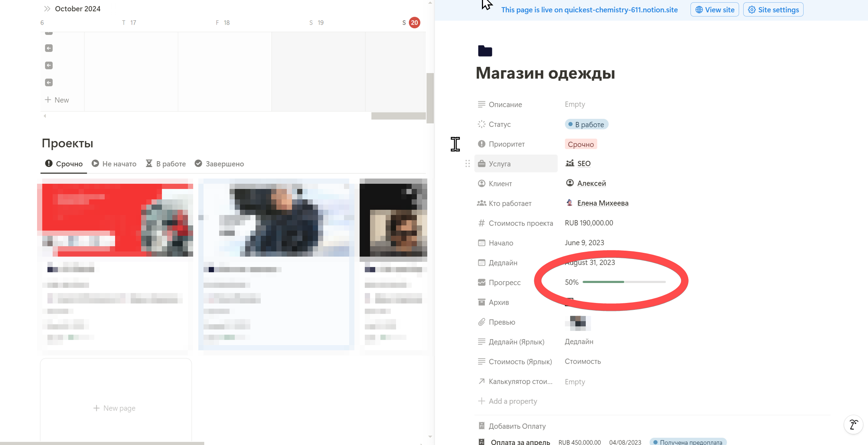Click the SEO service relation icon
This screenshot has height=445, width=868.
(570, 163)
